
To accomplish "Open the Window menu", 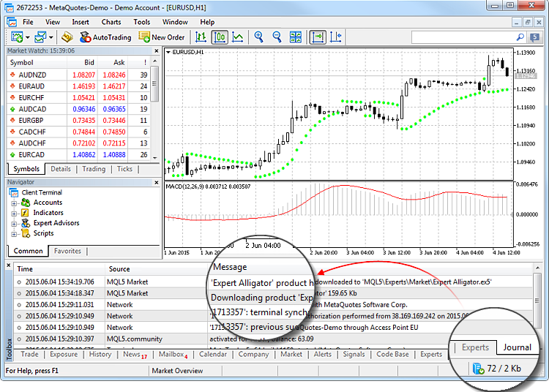I will [175, 22].
